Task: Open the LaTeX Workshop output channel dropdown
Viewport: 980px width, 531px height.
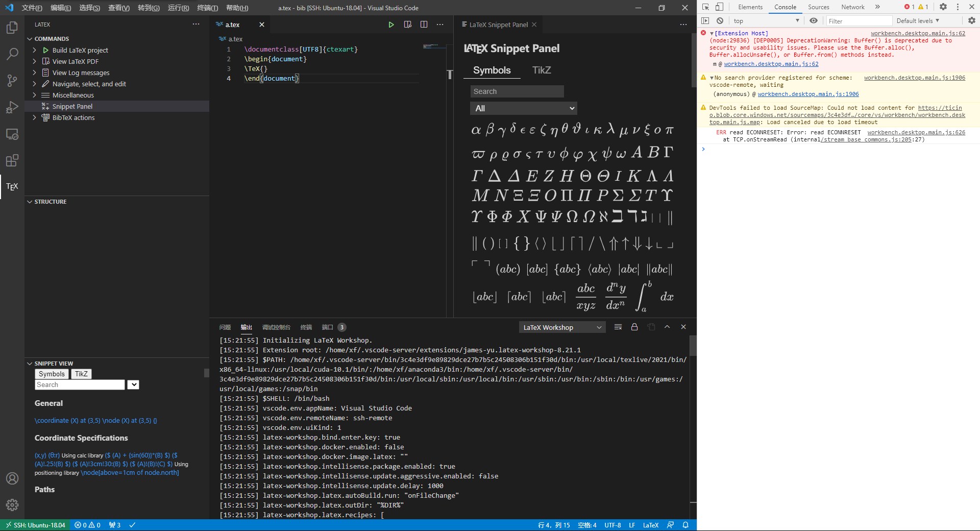Action: pos(562,327)
